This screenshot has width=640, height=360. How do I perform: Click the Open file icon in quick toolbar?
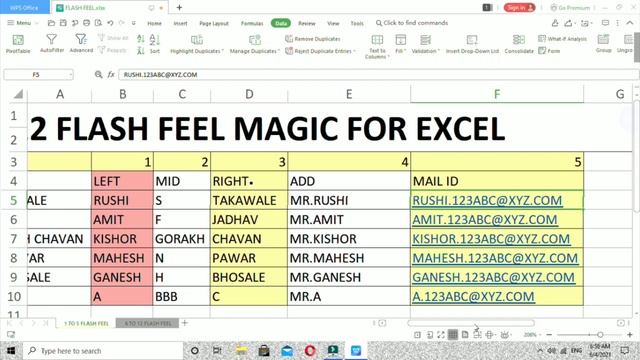point(51,23)
